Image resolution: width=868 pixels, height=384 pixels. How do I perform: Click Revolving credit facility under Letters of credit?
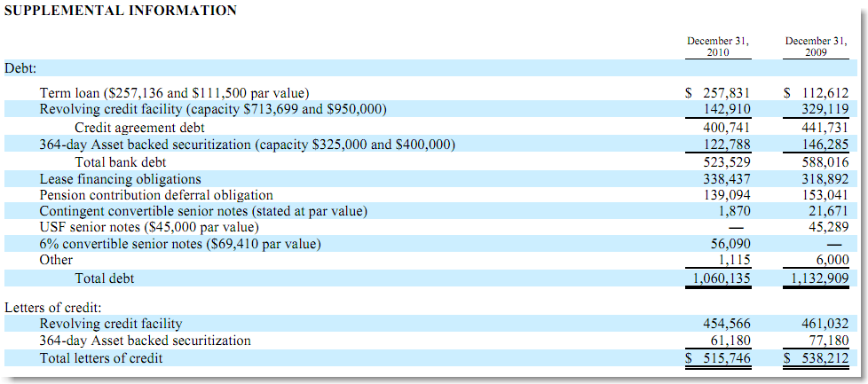tap(111, 325)
